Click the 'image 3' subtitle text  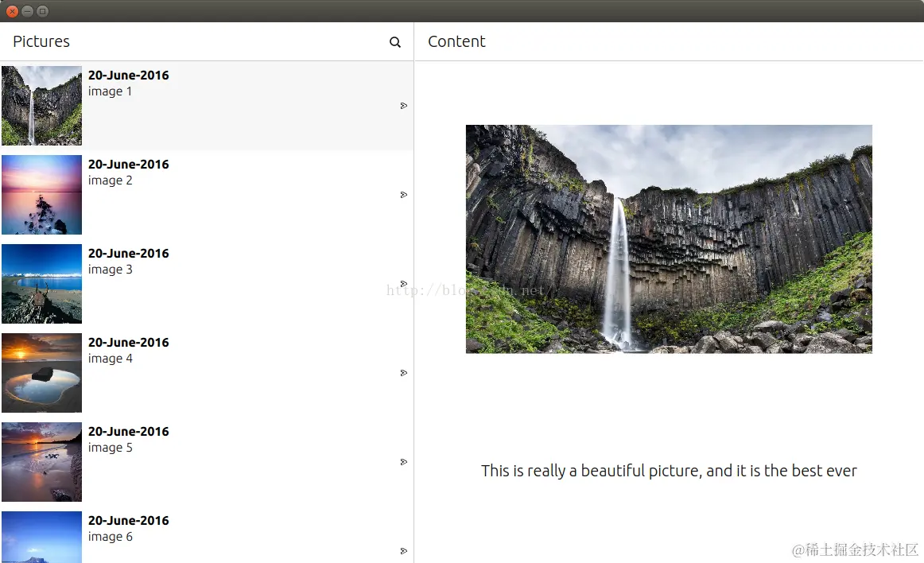111,270
